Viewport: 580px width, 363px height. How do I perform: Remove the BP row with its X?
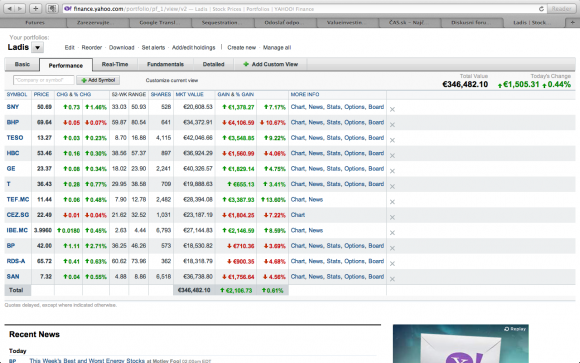pos(392,248)
